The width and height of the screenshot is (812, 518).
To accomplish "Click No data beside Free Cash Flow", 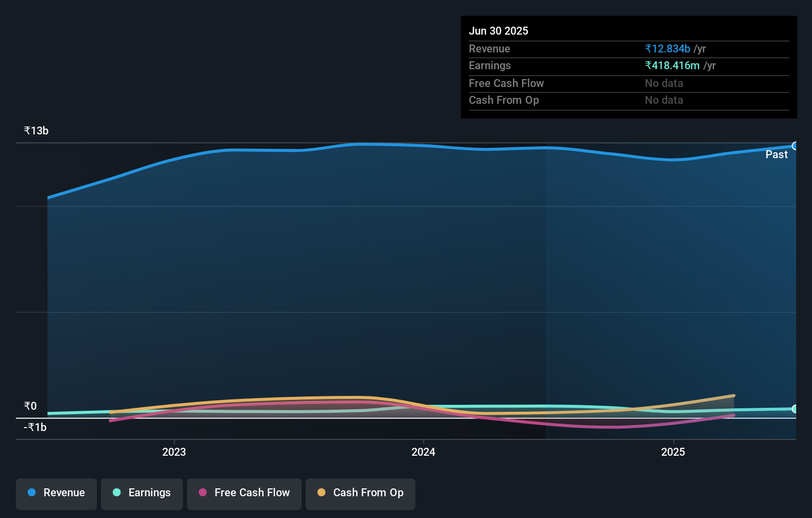I will pyautogui.click(x=664, y=84).
